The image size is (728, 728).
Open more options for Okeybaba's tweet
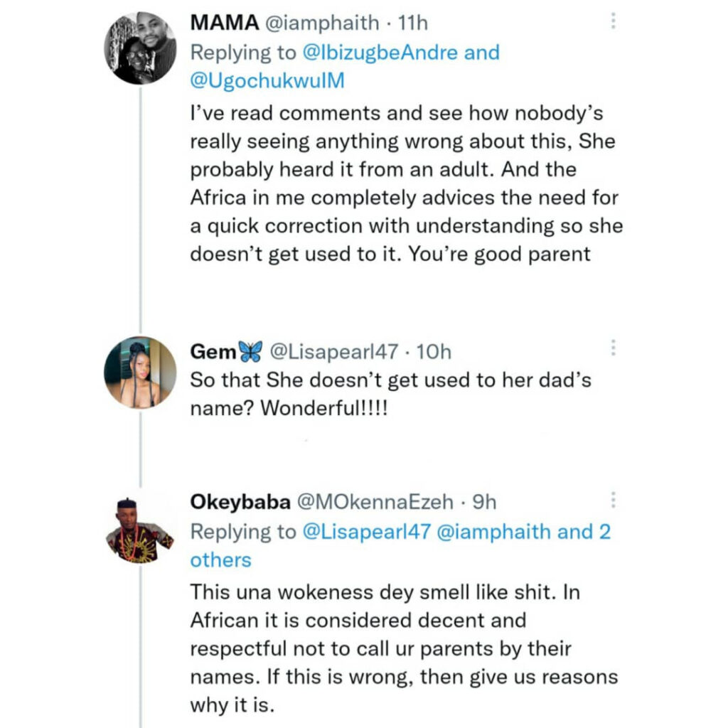pos(614,500)
